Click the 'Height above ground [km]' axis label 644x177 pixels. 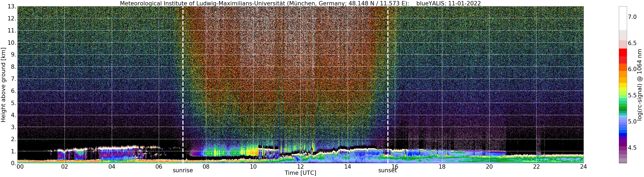point(3,85)
